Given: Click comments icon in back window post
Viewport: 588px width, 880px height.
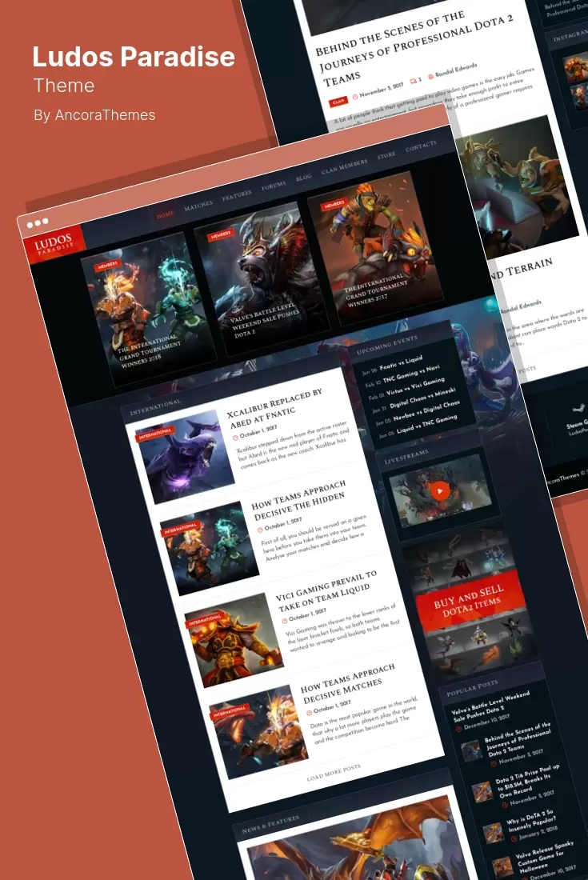Looking at the screenshot, I should coord(414,82).
